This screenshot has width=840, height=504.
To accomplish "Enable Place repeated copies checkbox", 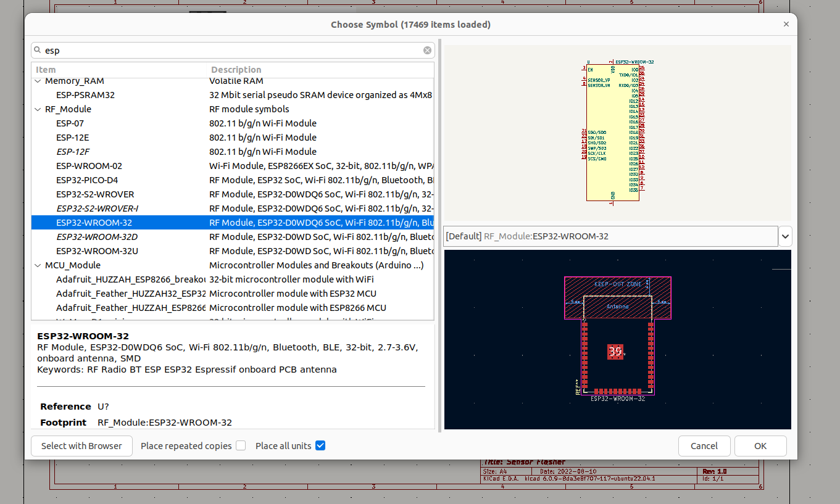I will [x=241, y=445].
